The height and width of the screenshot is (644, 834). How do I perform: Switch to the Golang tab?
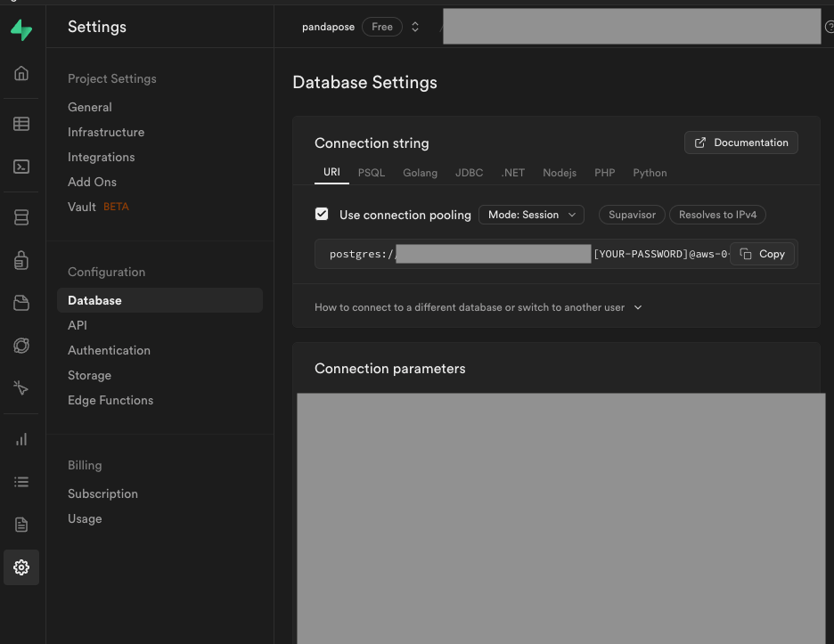tap(420, 173)
